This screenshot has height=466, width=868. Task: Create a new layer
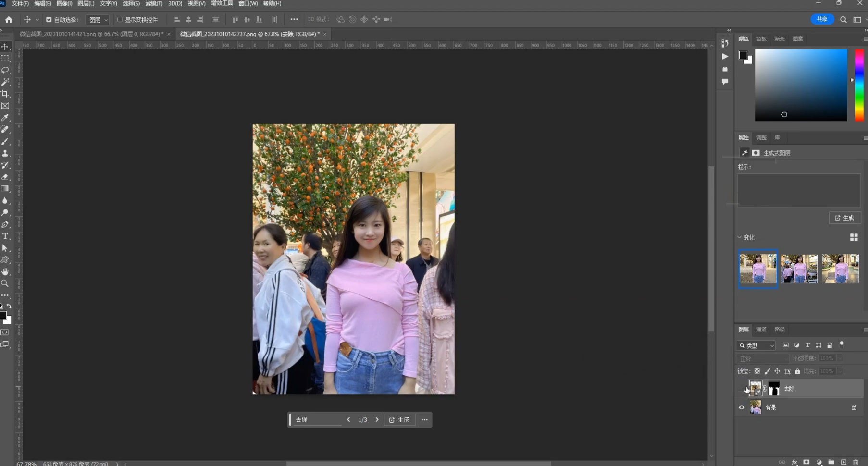click(844, 462)
